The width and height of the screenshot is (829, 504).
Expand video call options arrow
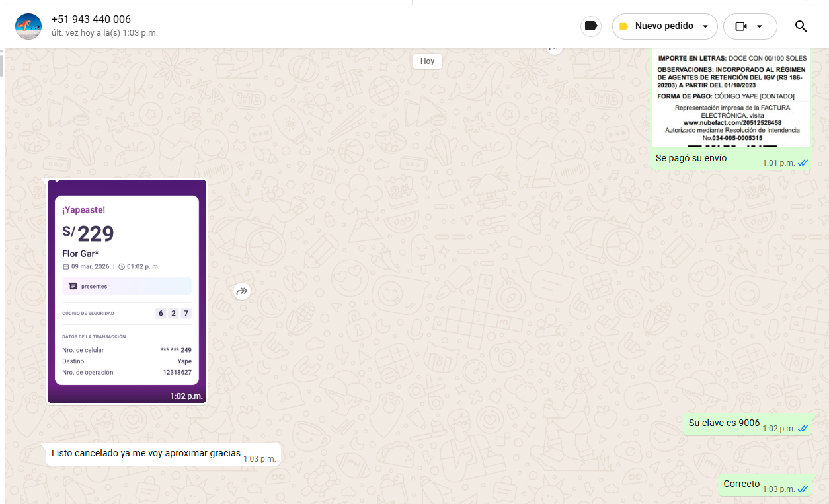[760, 26]
